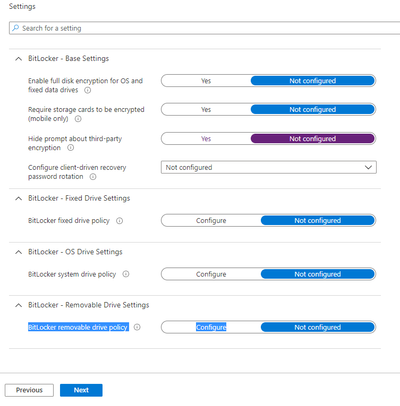The width and height of the screenshot is (400, 406).
Task: Set full disk encryption to Yes
Action: click(206, 81)
